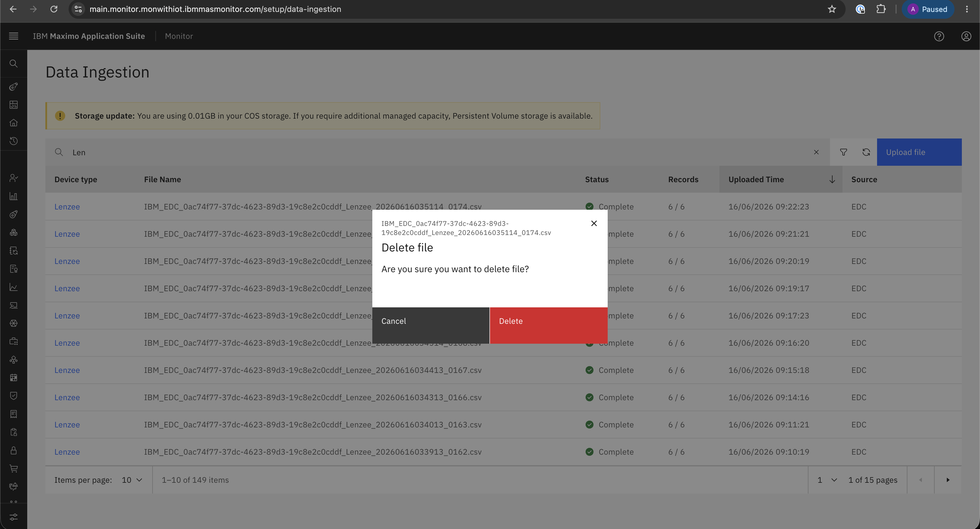980x529 pixels.
Task: Select file name ending 0166.csv
Action: [313, 398]
